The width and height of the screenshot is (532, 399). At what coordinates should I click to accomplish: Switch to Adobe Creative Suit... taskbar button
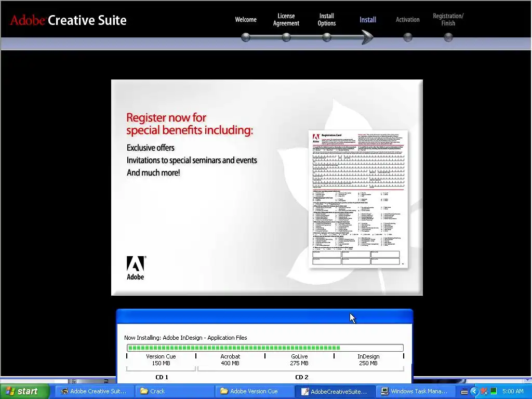(x=95, y=391)
